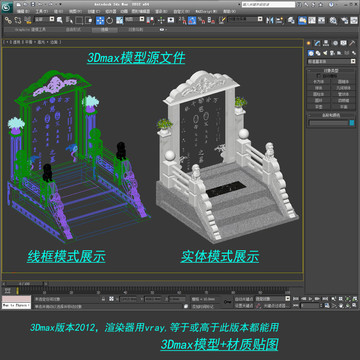Open the Mirror tool
Screen dimensions: 360x360
[270, 20]
